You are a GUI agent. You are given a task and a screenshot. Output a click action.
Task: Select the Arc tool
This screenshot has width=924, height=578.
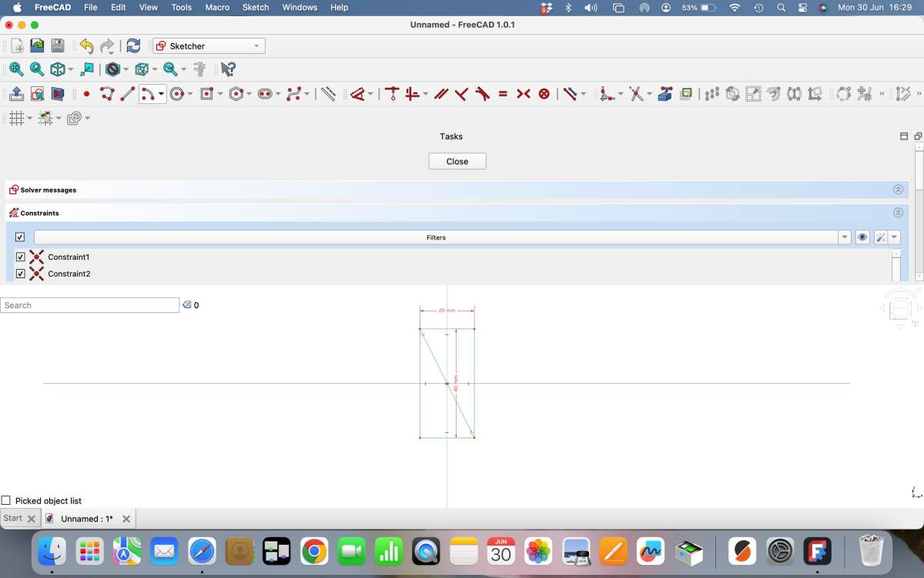(x=148, y=94)
